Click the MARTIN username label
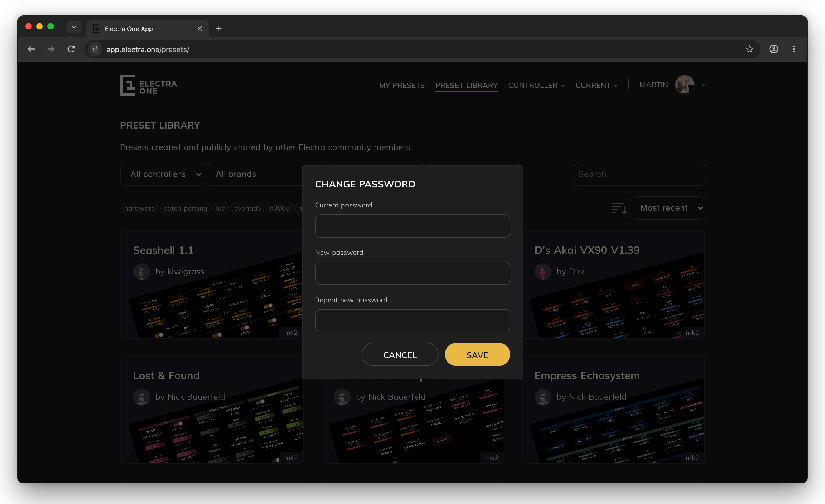Image resolution: width=825 pixels, height=504 pixels. (654, 85)
